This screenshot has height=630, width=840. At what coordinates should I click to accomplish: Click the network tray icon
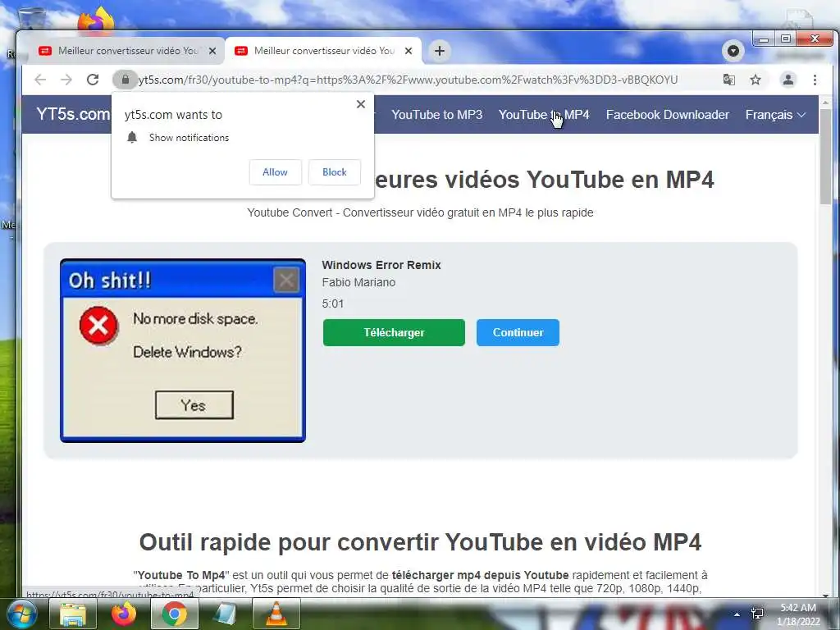[x=757, y=614]
